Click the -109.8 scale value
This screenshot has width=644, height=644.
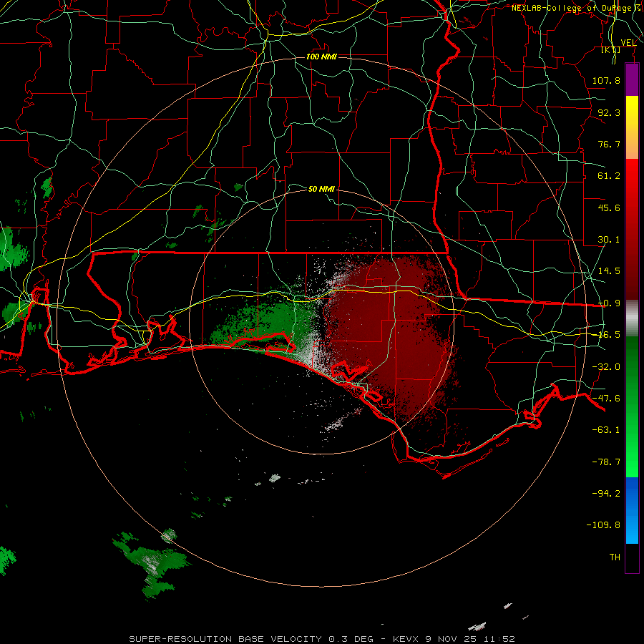(604, 525)
